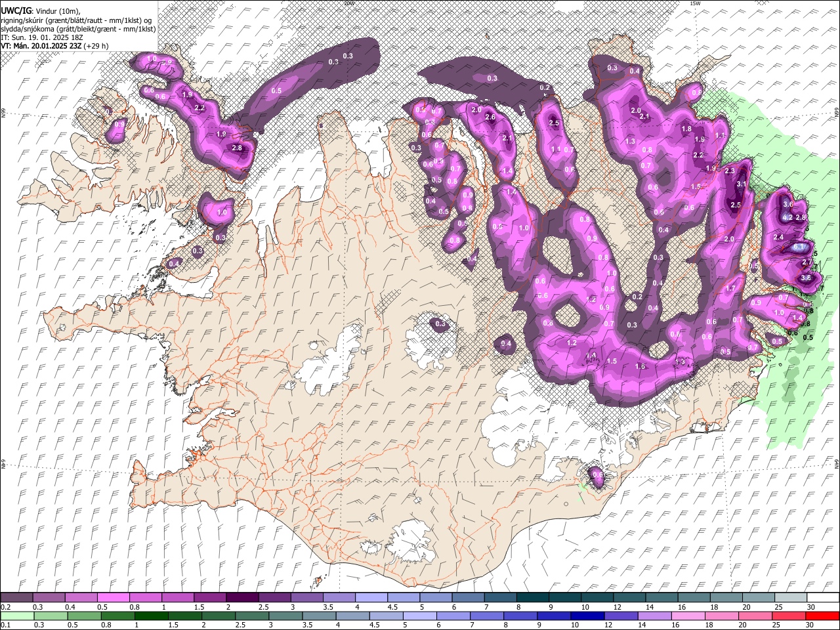Pick the pure red 30 rain swatch
Screen dimensions: 840x630
pos(823,616)
